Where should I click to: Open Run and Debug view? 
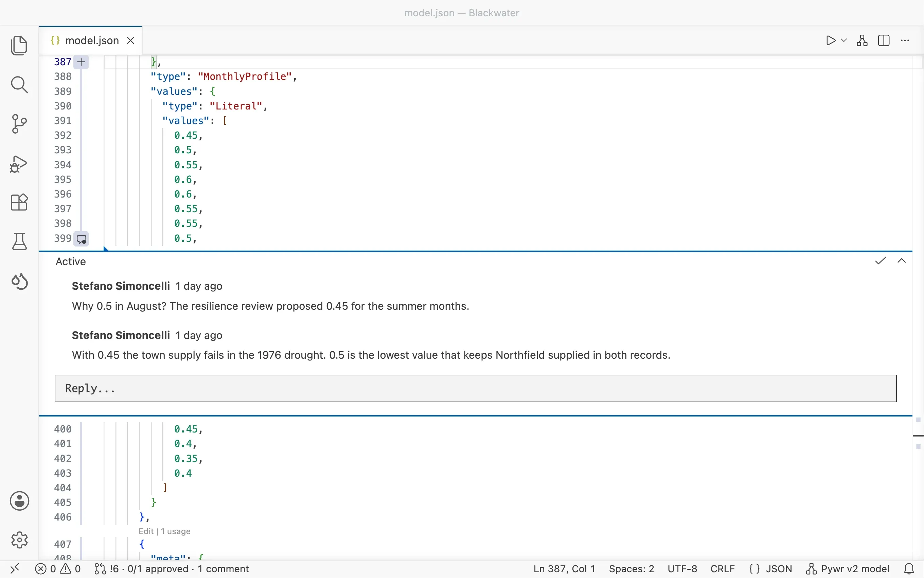click(x=19, y=164)
